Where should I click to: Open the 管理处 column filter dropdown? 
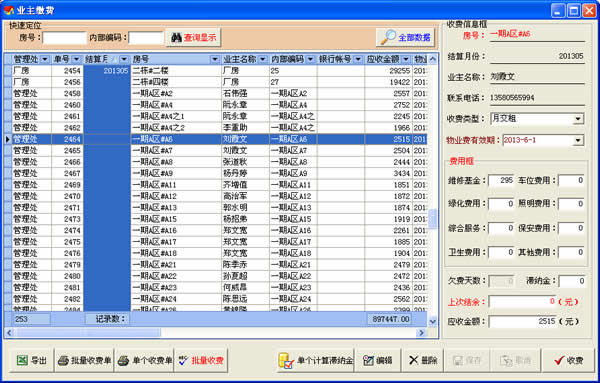[x=45, y=59]
